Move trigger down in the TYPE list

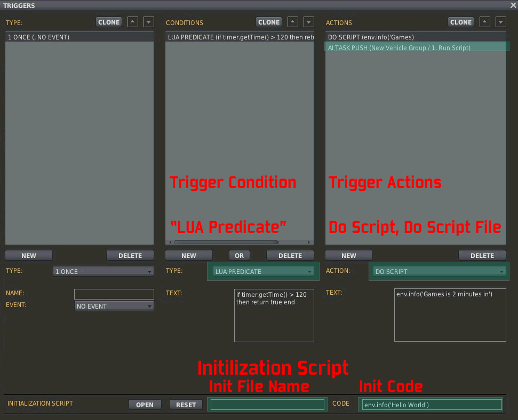point(149,22)
